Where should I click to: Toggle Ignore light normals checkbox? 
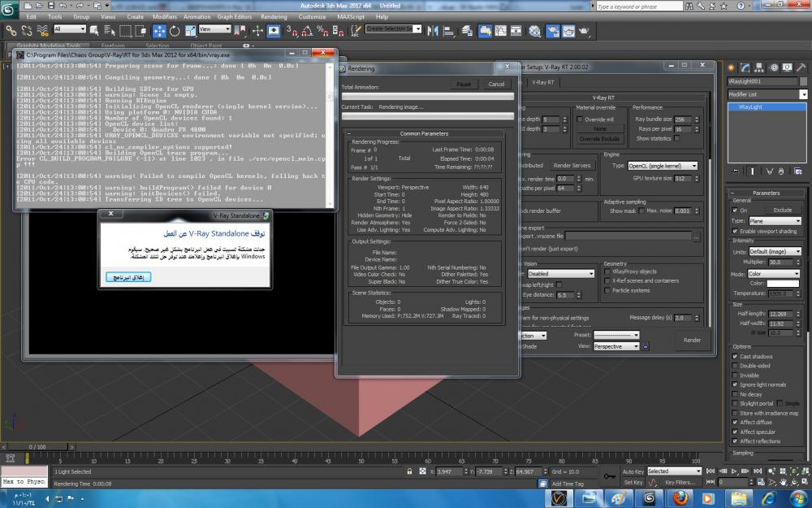click(x=735, y=384)
